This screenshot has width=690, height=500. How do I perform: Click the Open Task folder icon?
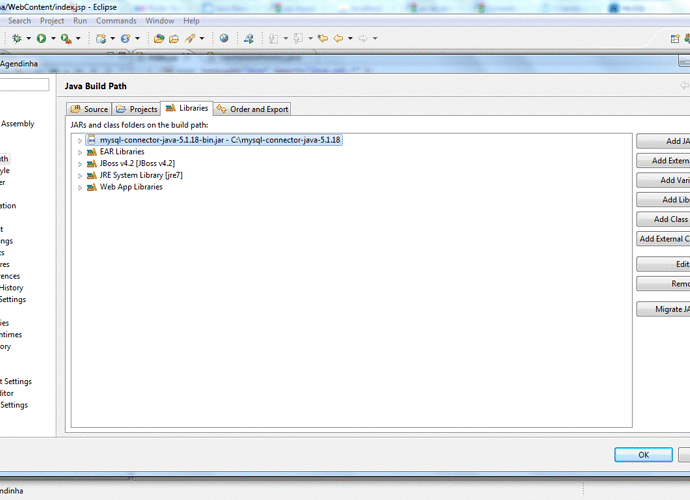(x=174, y=39)
